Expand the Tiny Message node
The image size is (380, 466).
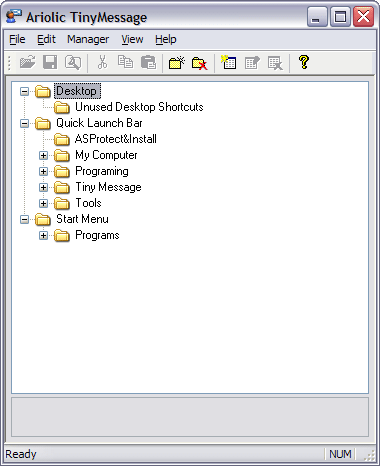click(x=43, y=187)
